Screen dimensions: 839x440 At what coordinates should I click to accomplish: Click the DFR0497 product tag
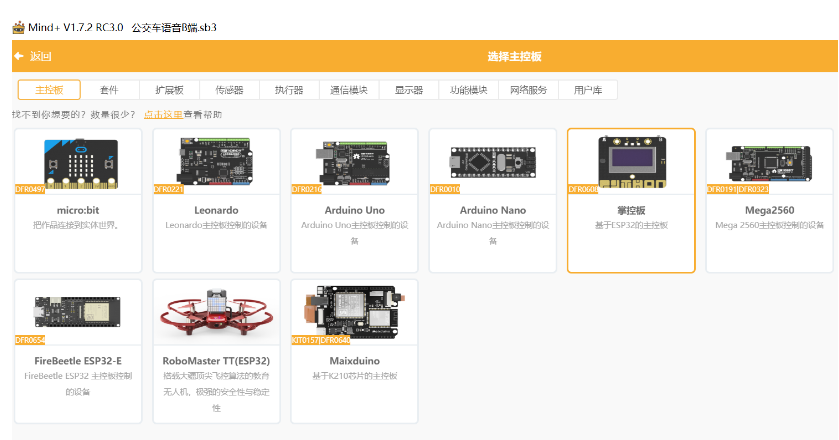pyautogui.click(x=30, y=189)
